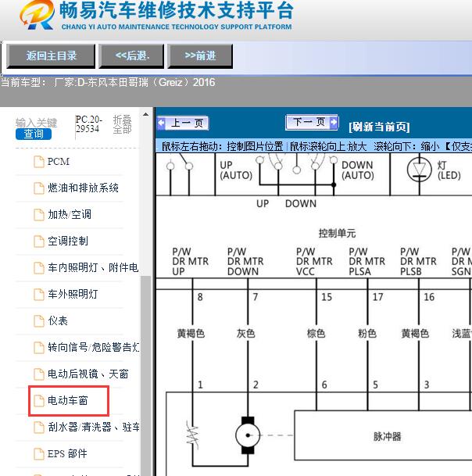Image resolution: width=472 pixels, height=476 pixels.
Task: Go to next page with 下一页
Action: click(x=312, y=122)
